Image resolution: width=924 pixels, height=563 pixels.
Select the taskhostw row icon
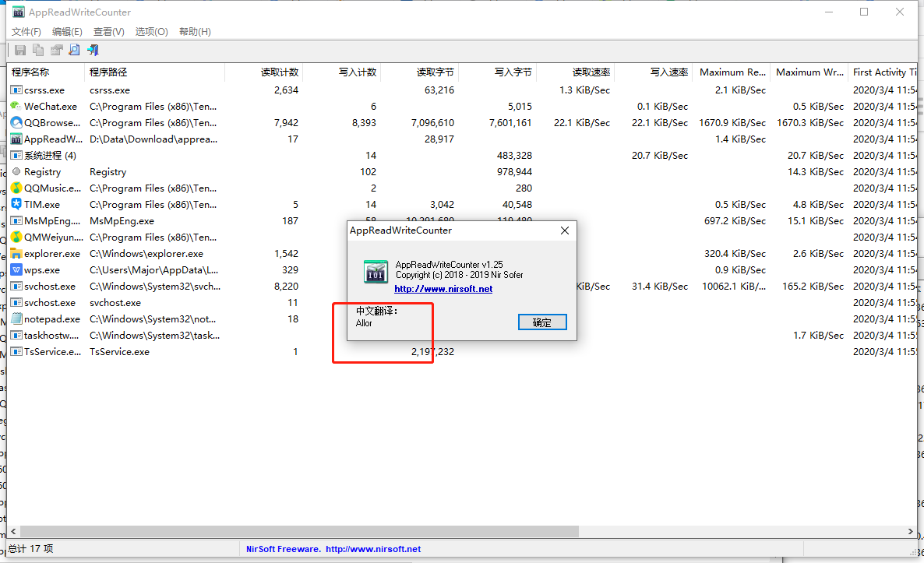coord(16,335)
